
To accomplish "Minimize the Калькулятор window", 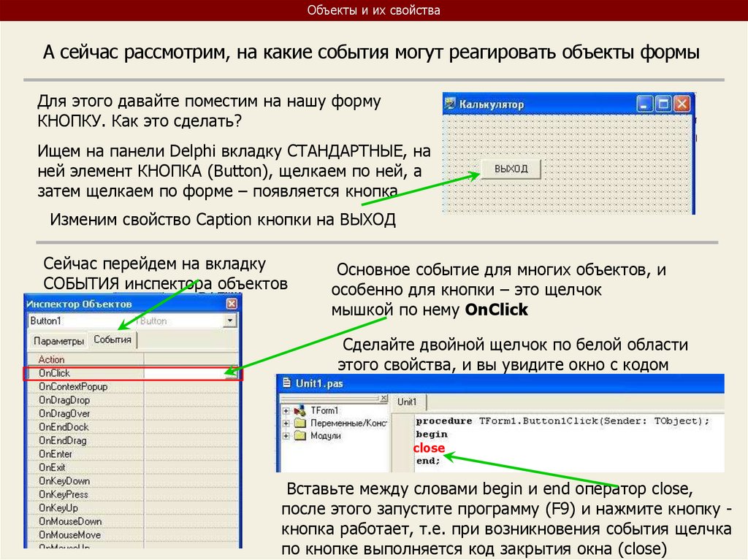I will tap(644, 104).
